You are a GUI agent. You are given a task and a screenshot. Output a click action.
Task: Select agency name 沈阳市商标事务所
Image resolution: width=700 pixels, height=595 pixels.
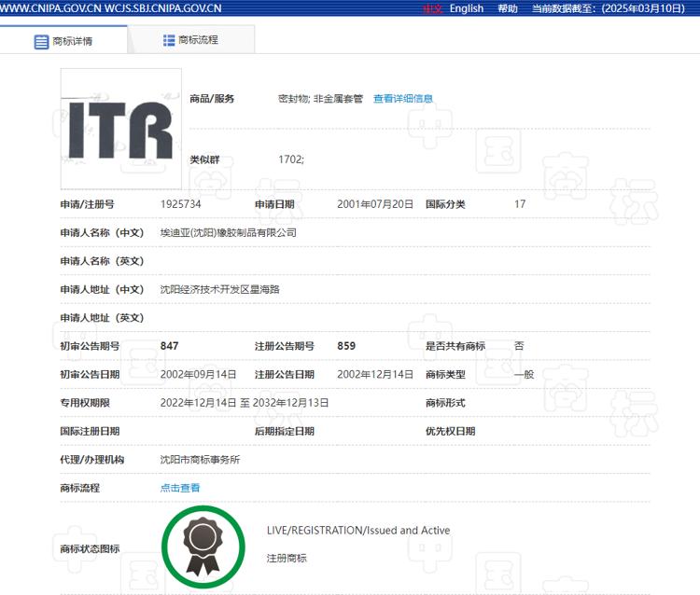tap(200, 460)
